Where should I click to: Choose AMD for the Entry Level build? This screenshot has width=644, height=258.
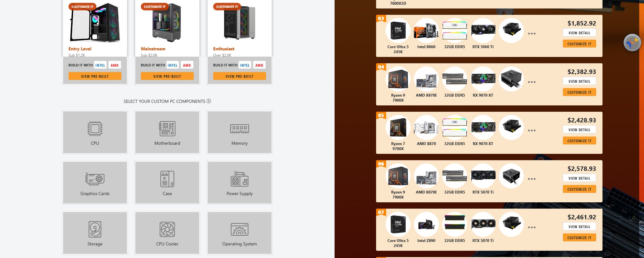pyautogui.click(x=115, y=65)
